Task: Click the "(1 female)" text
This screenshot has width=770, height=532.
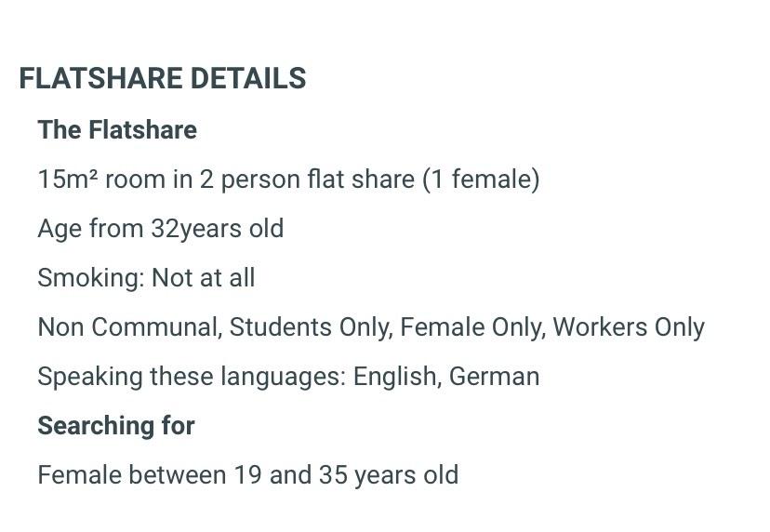Action: point(481,179)
